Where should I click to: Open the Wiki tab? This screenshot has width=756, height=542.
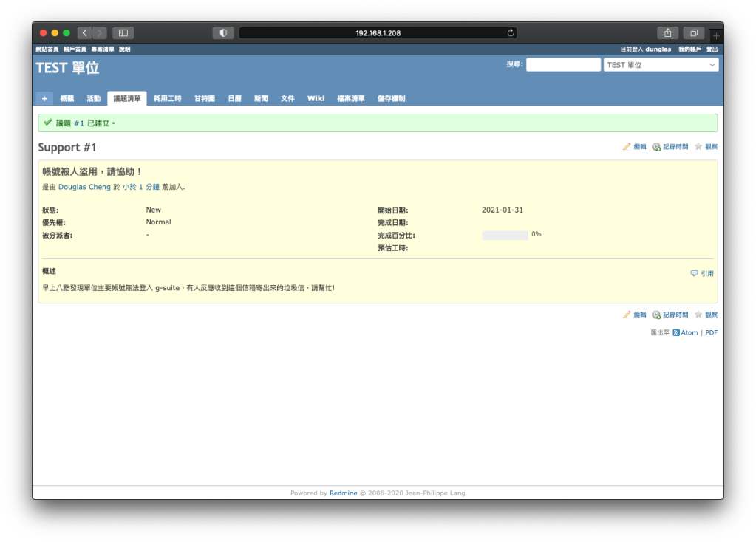(x=316, y=98)
